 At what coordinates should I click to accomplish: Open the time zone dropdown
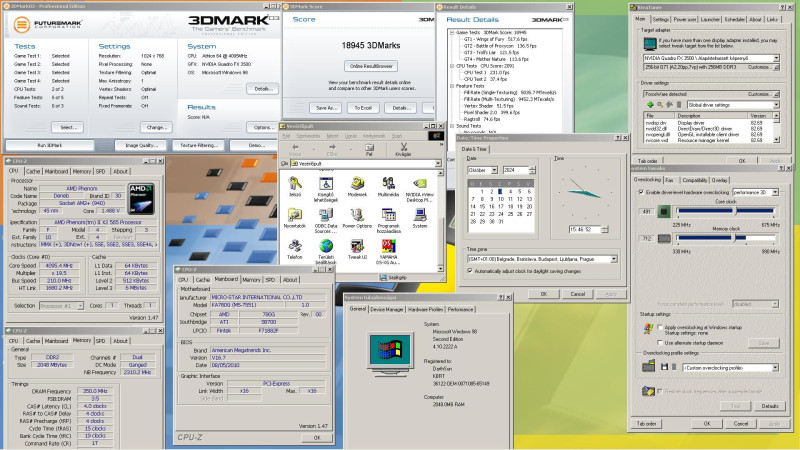click(614, 259)
